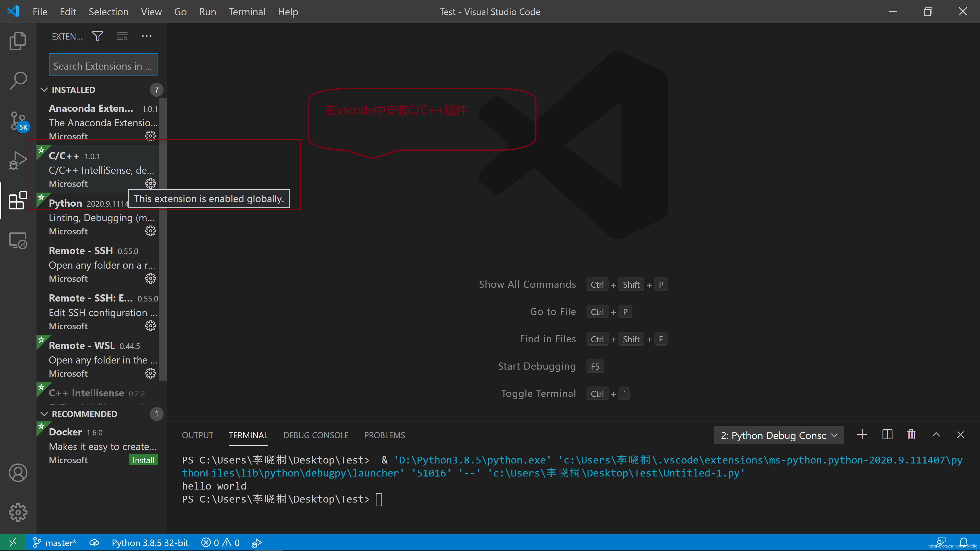Open manage gear for C/C++ extension
The height and width of the screenshot is (551, 980).
(x=150, y=184)
